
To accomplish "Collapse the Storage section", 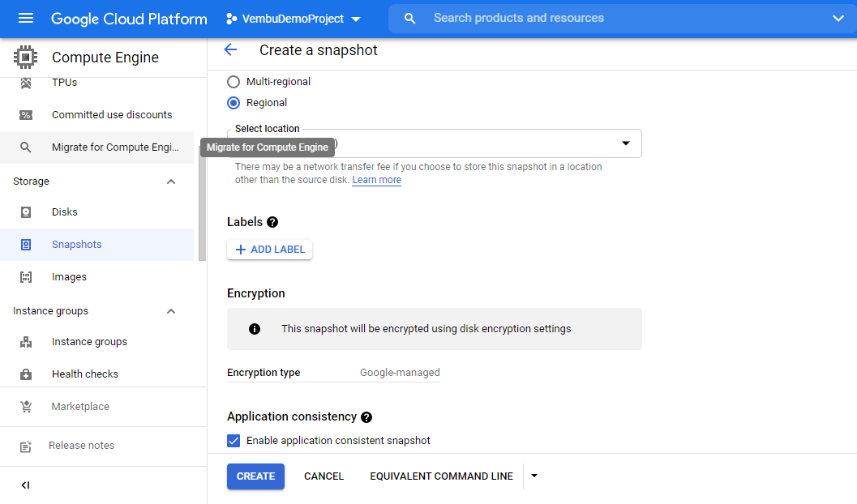I will 171,182.
